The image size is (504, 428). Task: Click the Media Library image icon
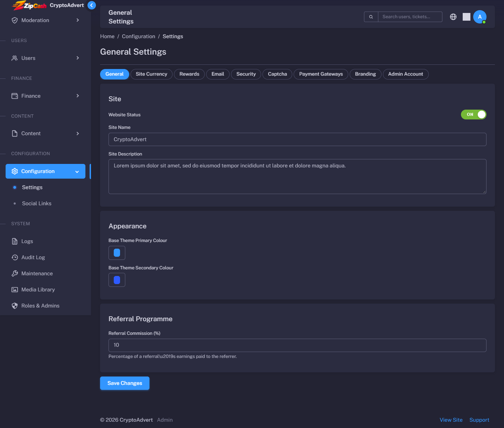coord(15,290)
